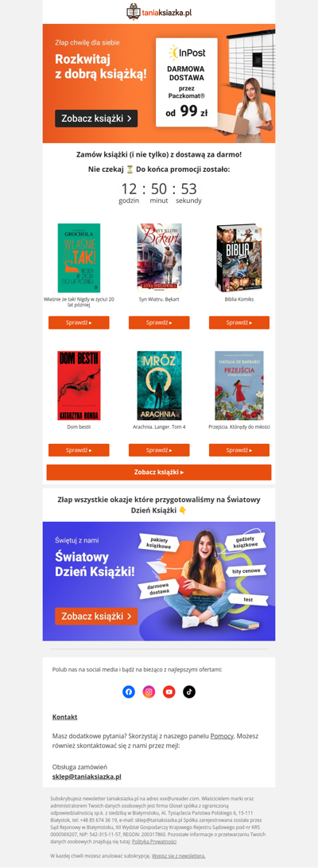Image resolution: width=318 pixels, height=868 pixels.
Task: Open the Polityka Prywatności link
Action: [x=154, y=842]
